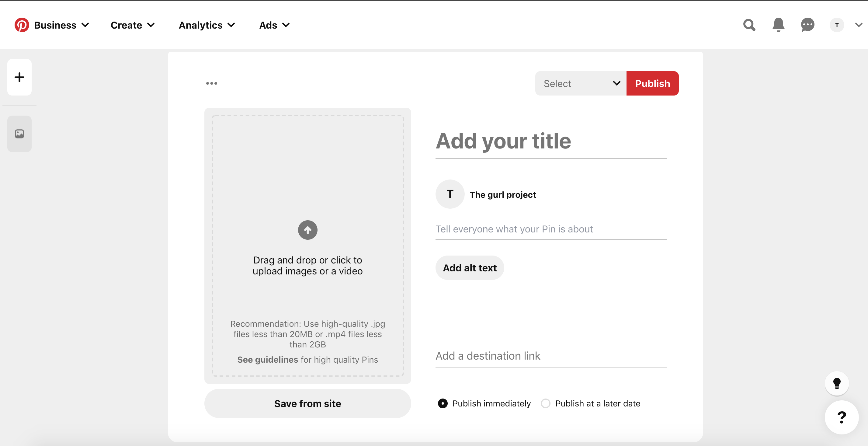Expand the account chevron next to avatar
Screen dimensions: 868x446
(859, 25)
